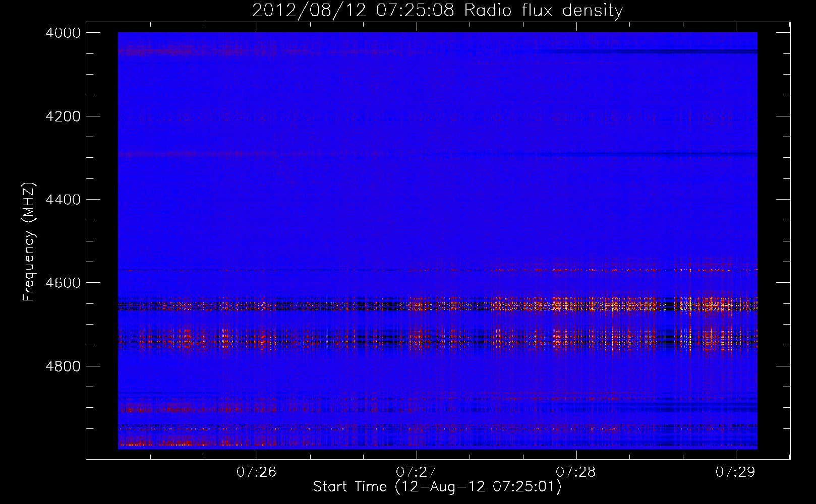Viewport: 816px width, 504px height.
Task: Click the 07:29 time tick label
Action: click(x=736, y=472)
